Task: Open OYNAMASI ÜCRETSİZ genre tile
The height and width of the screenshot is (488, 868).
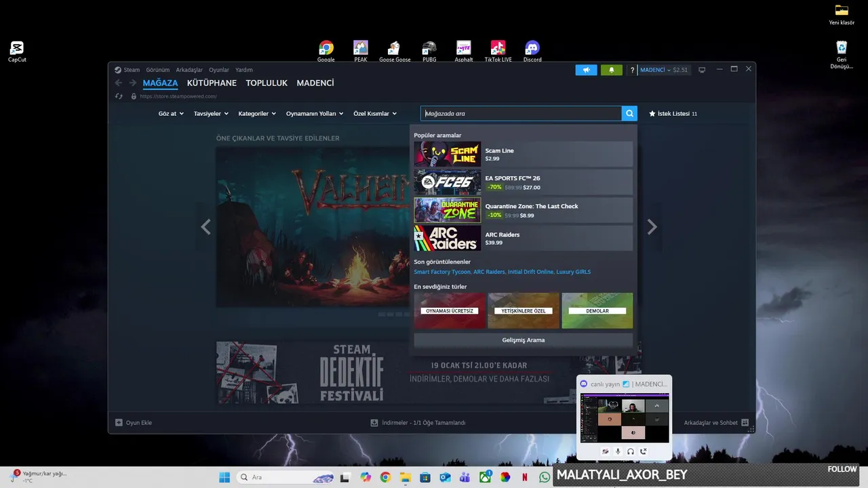Action: 450,310
